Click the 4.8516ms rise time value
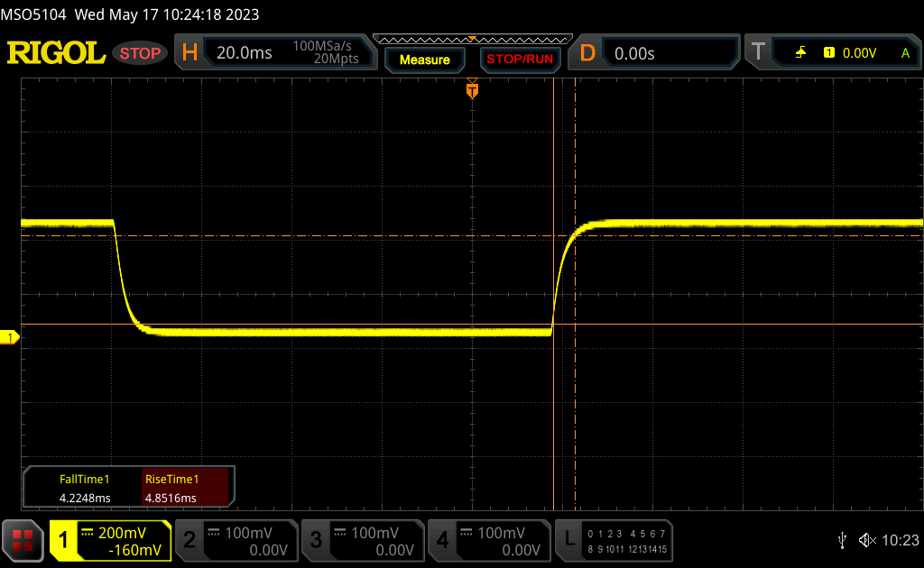924x568 pixels. tap(171, 498)
